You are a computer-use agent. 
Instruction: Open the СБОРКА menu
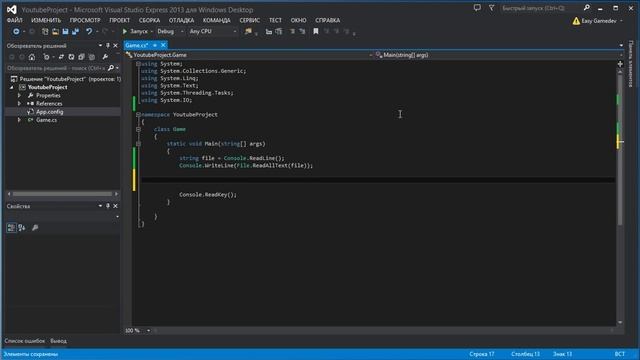(x=149, y=20)
